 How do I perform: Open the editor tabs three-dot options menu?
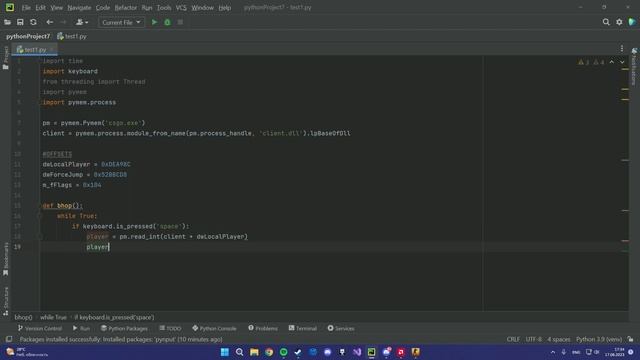tap(622, 49)
